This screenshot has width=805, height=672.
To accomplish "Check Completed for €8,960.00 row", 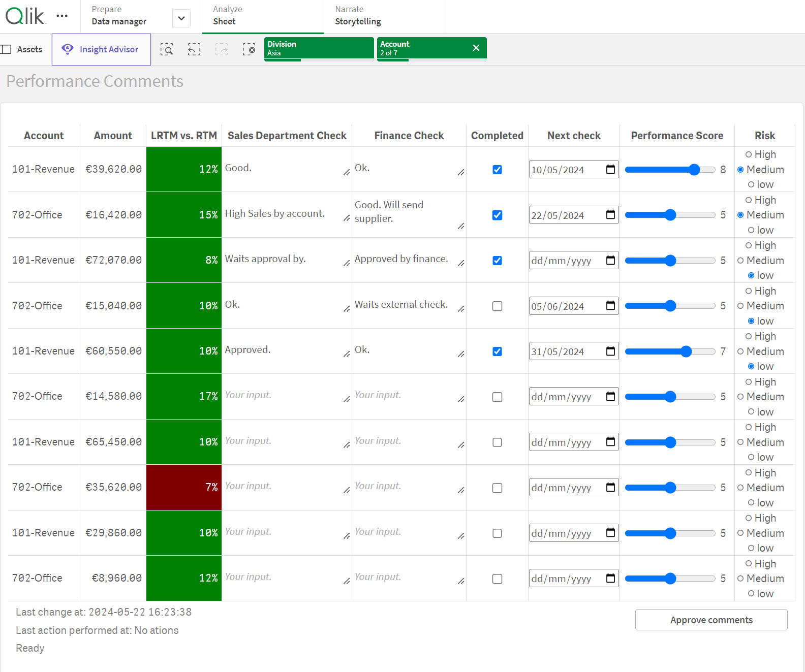I will [x=498, y=579].
